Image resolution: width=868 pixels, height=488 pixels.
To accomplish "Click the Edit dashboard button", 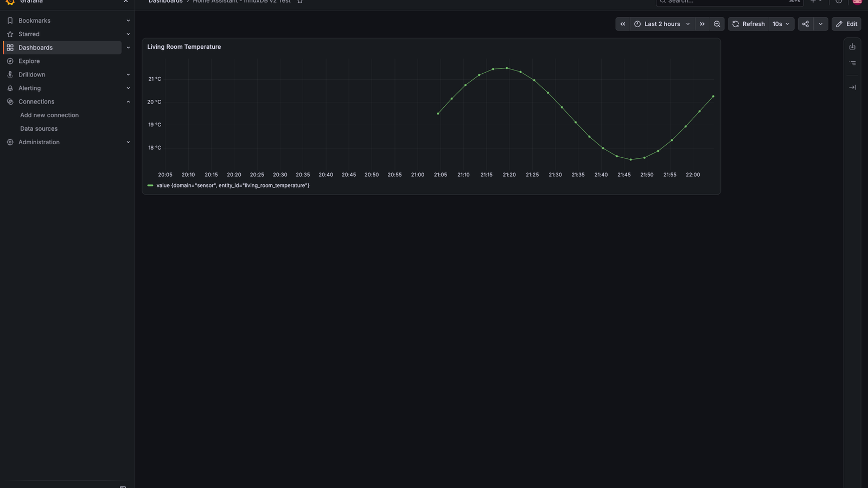I will [x=846, y=24].
